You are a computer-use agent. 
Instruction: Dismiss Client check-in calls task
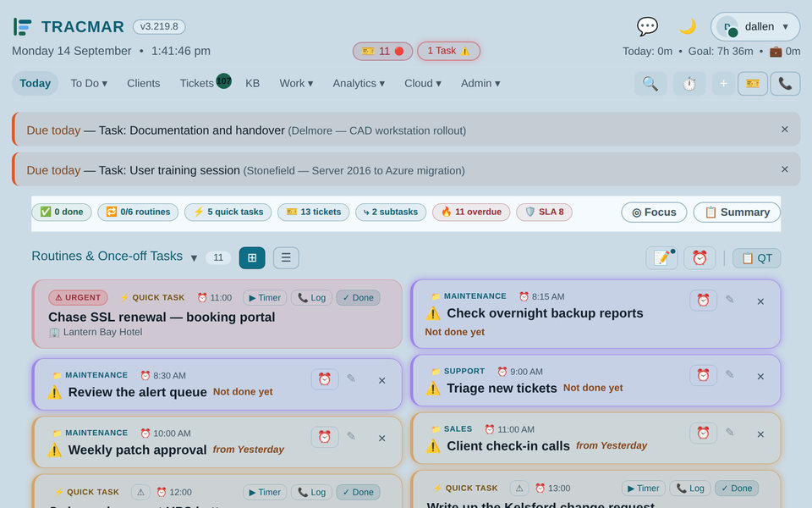pos(760,433)
